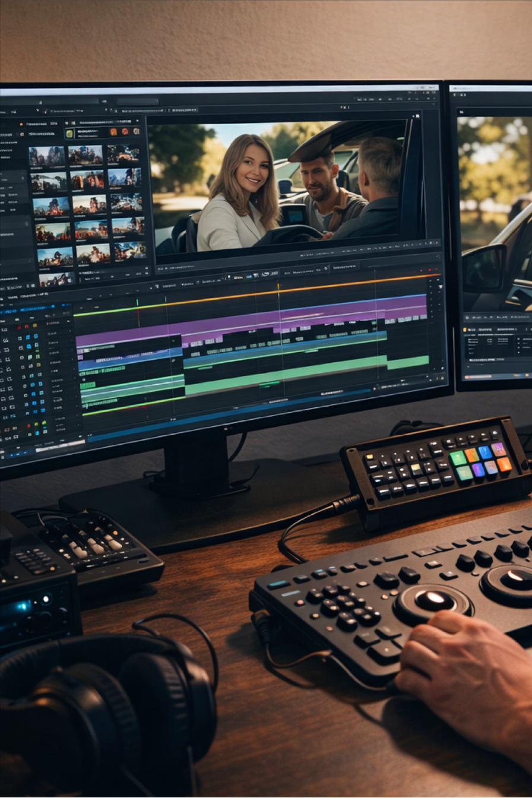Click the icon at top-right corner of preview viewer
Image resolution: width=532 pixels, height=798 pixels.
point(417,116)
